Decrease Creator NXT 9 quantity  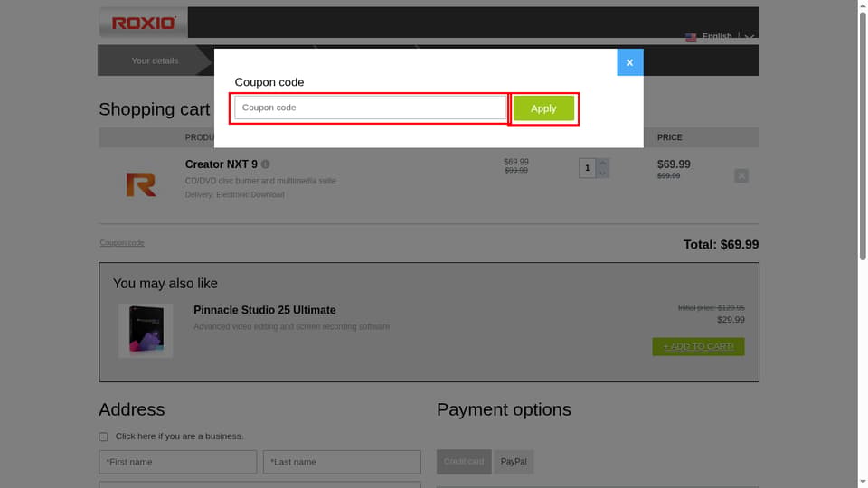(x=602, y=173)
